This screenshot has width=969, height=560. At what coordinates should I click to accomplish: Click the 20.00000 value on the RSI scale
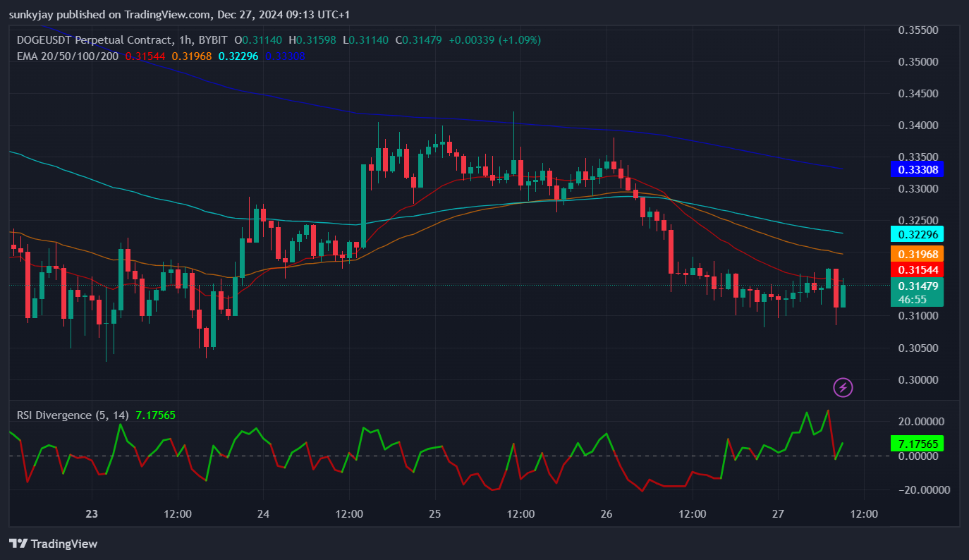tap(920, 422)
